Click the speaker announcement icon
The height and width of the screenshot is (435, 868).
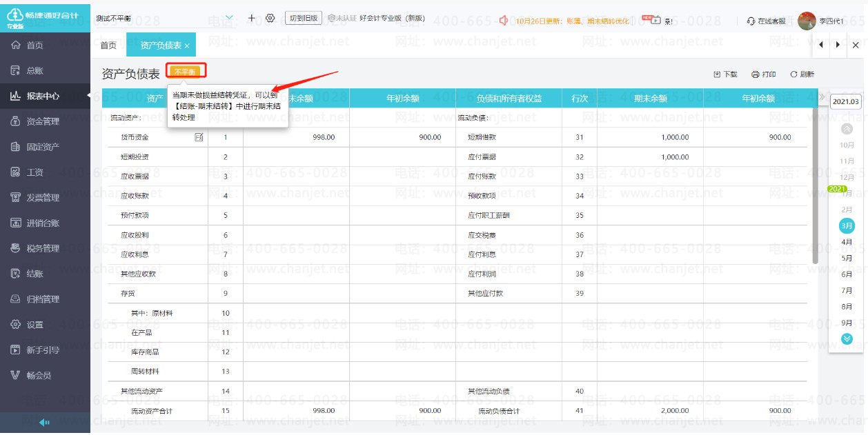504,21
